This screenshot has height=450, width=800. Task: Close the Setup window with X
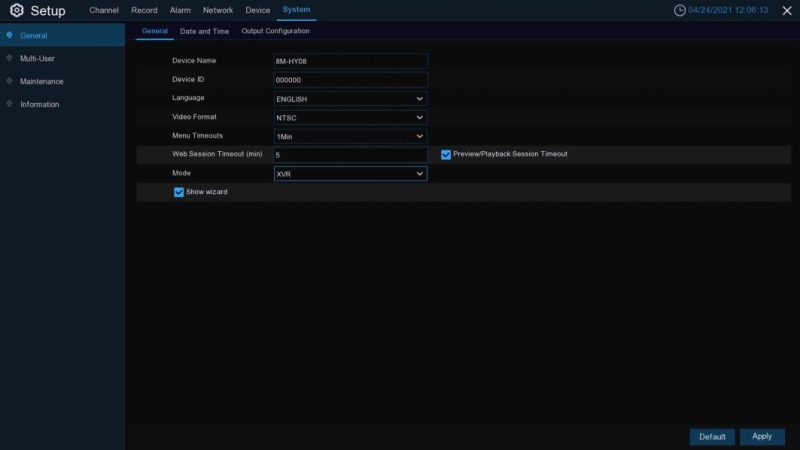point(786,10)
